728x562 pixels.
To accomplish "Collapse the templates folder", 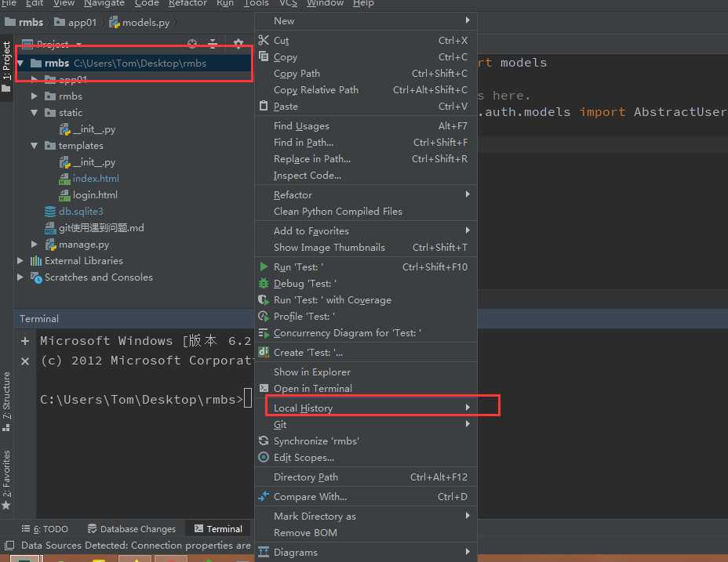I will [35, 146].
